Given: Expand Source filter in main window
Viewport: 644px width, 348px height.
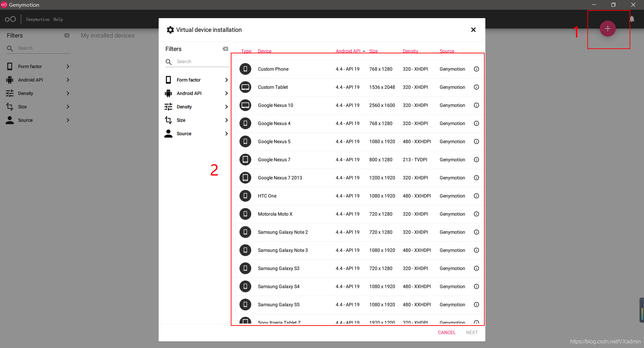Looking at the screenshot, I should (38, 120).
